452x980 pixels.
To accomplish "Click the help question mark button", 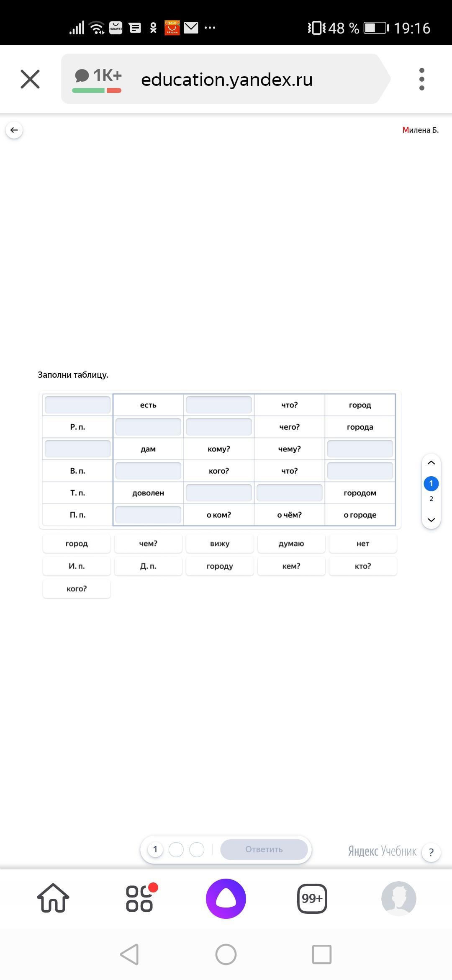I will [431, 852].
